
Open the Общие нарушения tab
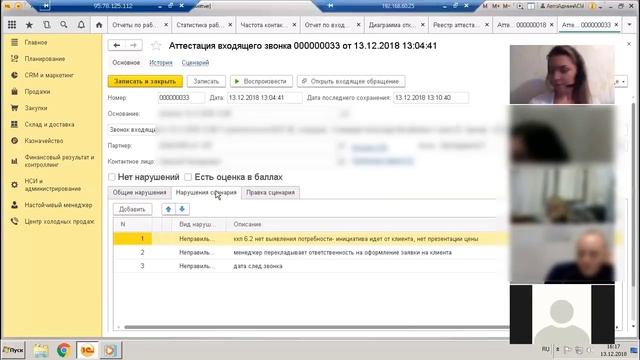140,193
